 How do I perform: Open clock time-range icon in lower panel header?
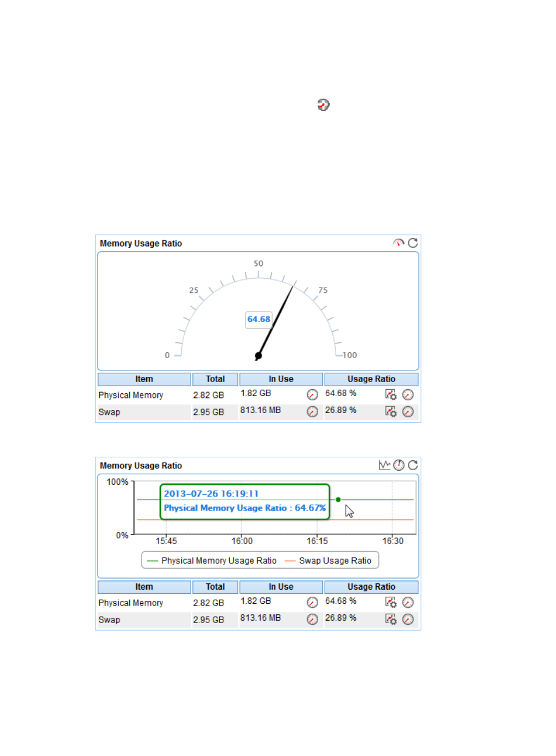pos(399,465)
